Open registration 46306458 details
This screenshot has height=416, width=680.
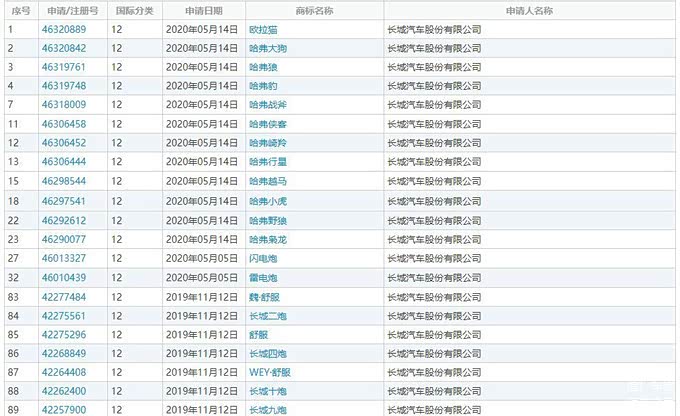click(x=64, y=124)
